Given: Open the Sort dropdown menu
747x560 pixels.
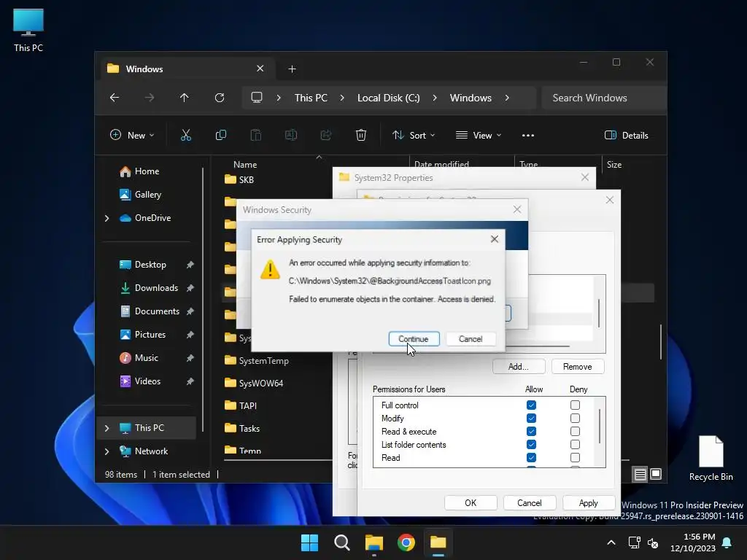Looking at the screenshot, I should pos(414,135).
